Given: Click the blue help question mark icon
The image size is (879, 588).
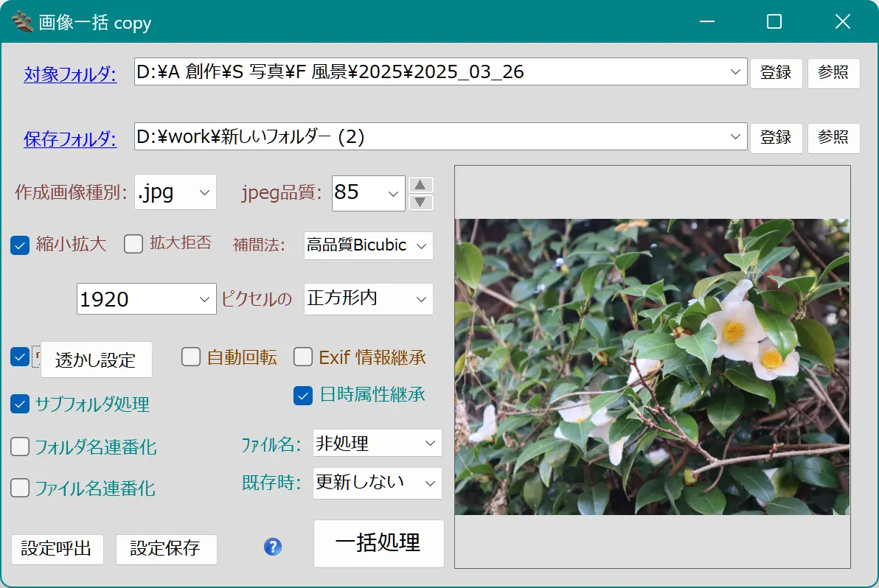Looking at the screenshot, I should click(273, 547).
